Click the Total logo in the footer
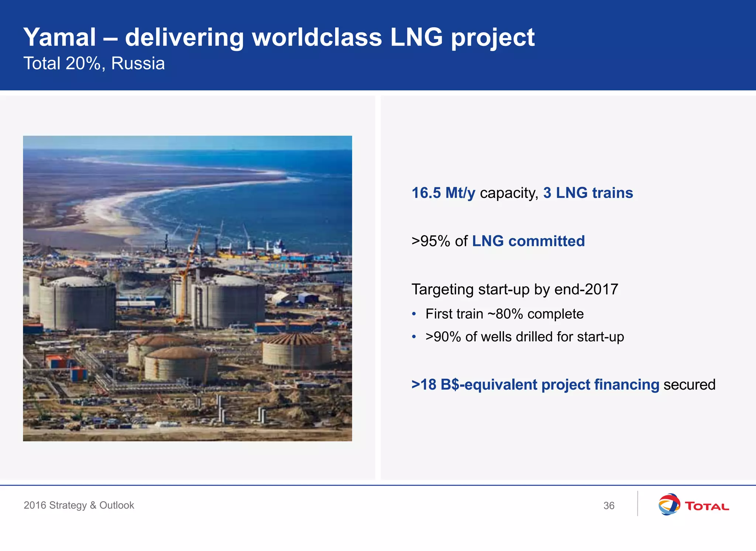Image resolution: width=756 pixels, height=551 pixels. (x=694, y=504)
